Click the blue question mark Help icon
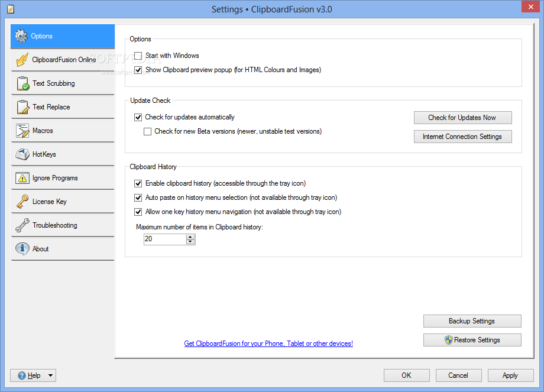The width and height of the screenshot is (544, 392). point(22,375)
